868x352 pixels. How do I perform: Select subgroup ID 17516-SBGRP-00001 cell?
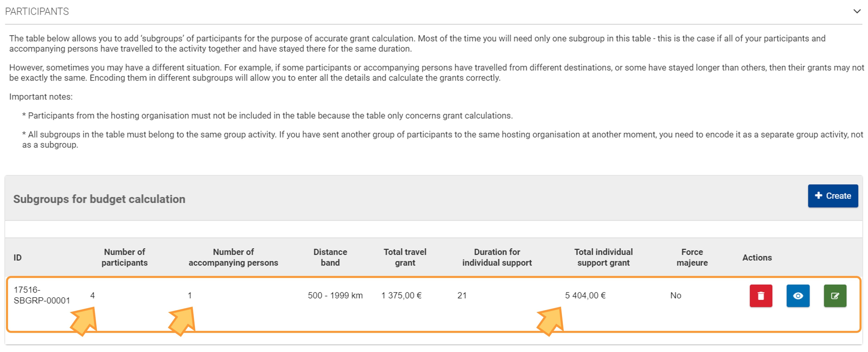coord(41,295)
